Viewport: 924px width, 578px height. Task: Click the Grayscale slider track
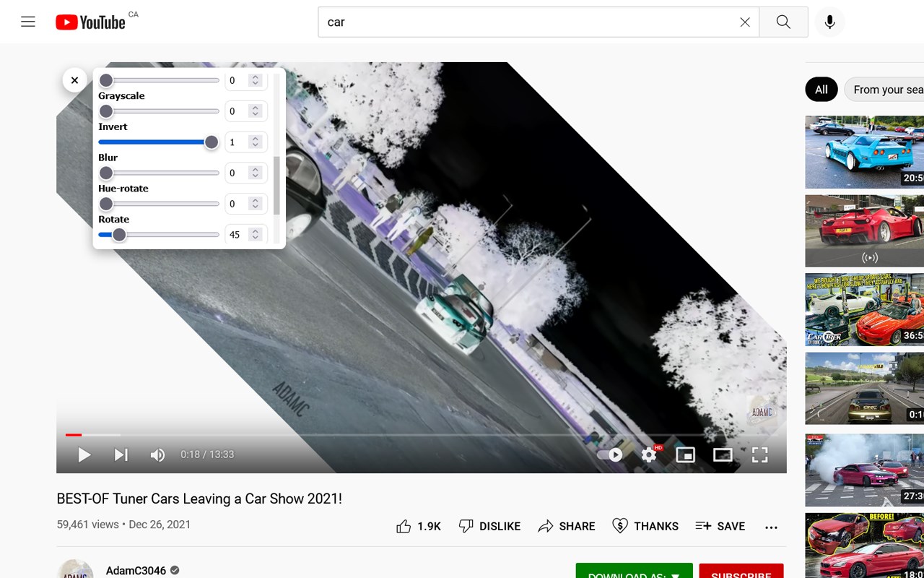159,111
